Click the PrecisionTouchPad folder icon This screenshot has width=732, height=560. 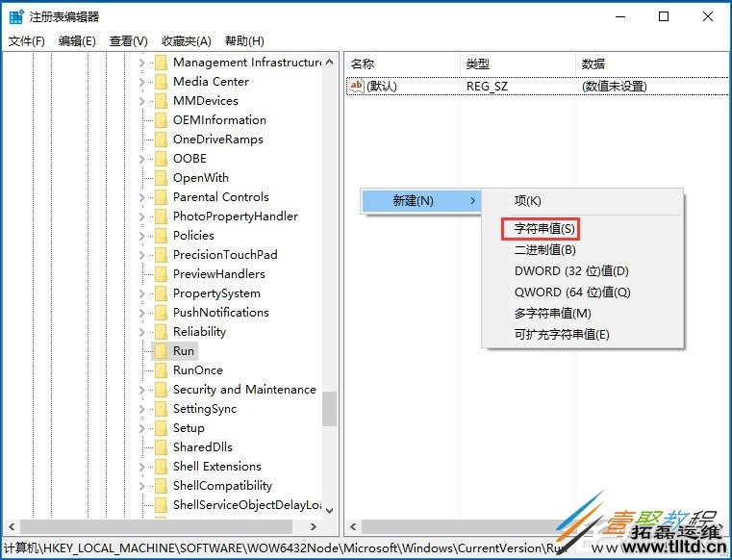pos(161,255)
